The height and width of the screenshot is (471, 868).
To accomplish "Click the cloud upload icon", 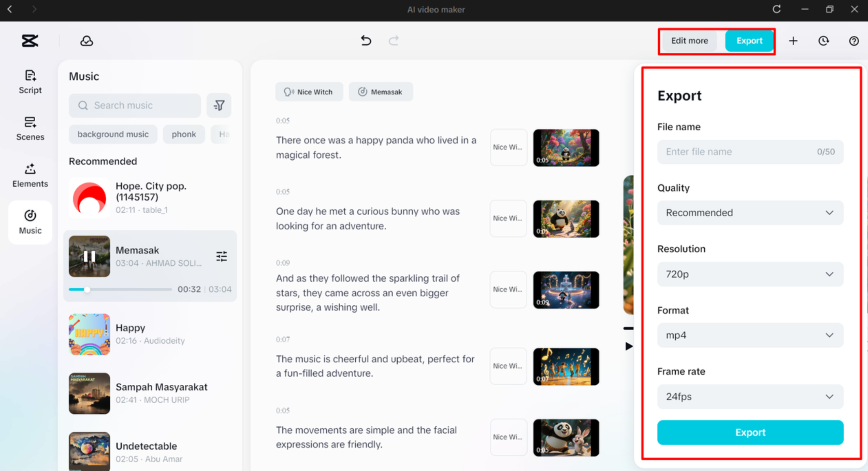I will (86, 41).
